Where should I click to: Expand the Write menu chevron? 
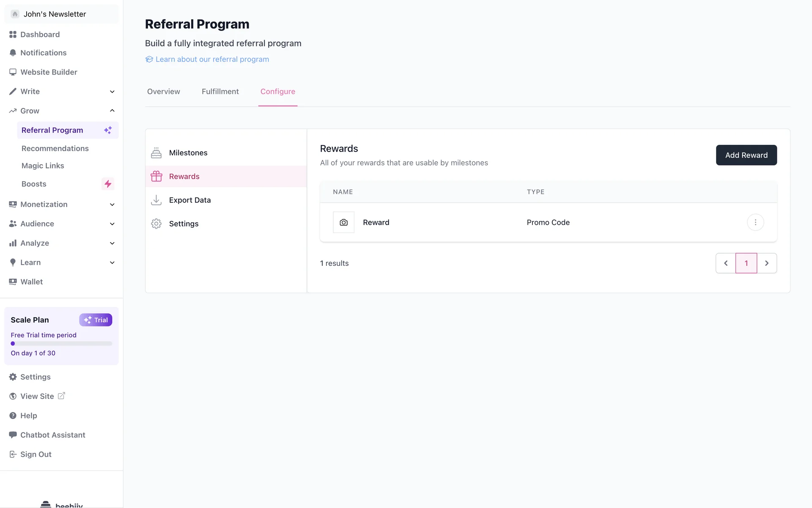(x=112, y=91)
